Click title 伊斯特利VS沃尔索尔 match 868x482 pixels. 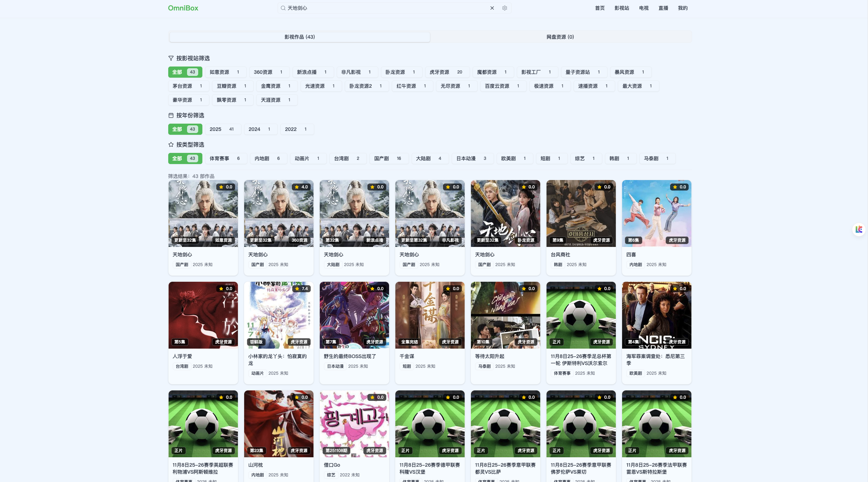[x=581, y=360]
